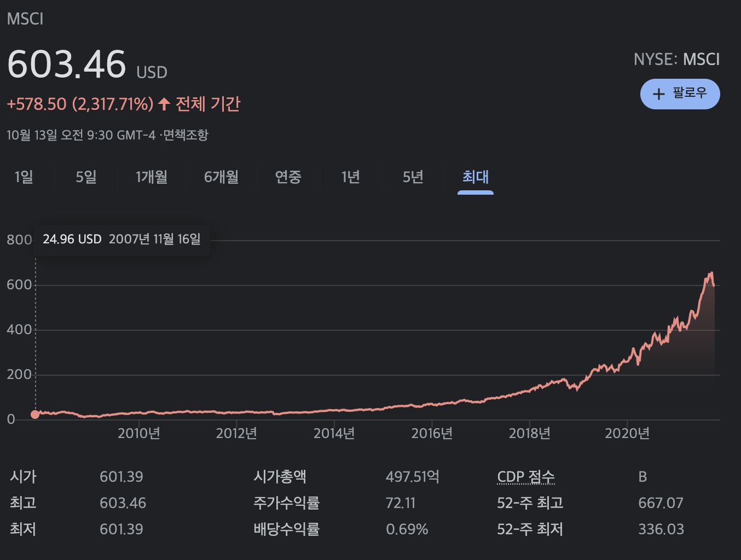Select the 1년 range tab

click(x=350, y=177)
